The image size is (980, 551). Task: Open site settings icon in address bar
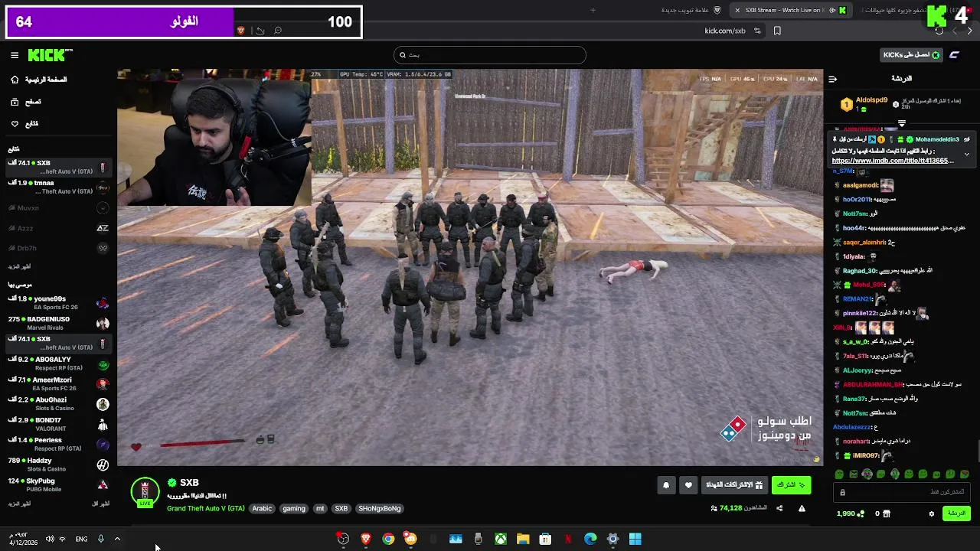757,31
